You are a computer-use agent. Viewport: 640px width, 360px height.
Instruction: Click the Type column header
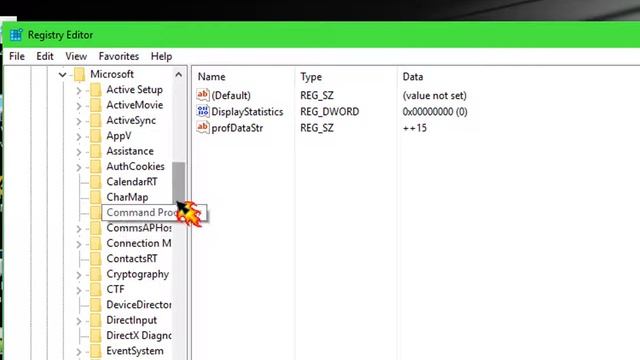coord(311,77)
